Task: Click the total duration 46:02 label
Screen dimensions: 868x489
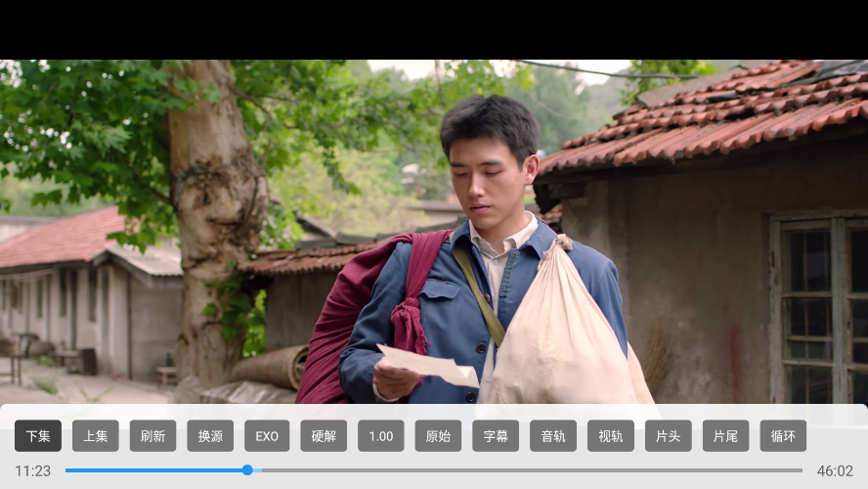Action: tap(835, 470)
